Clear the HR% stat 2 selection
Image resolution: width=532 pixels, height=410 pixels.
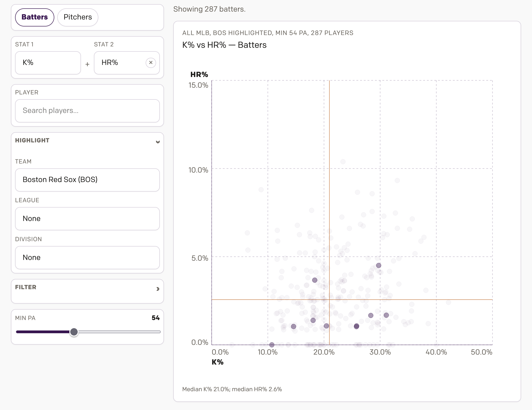151,63
